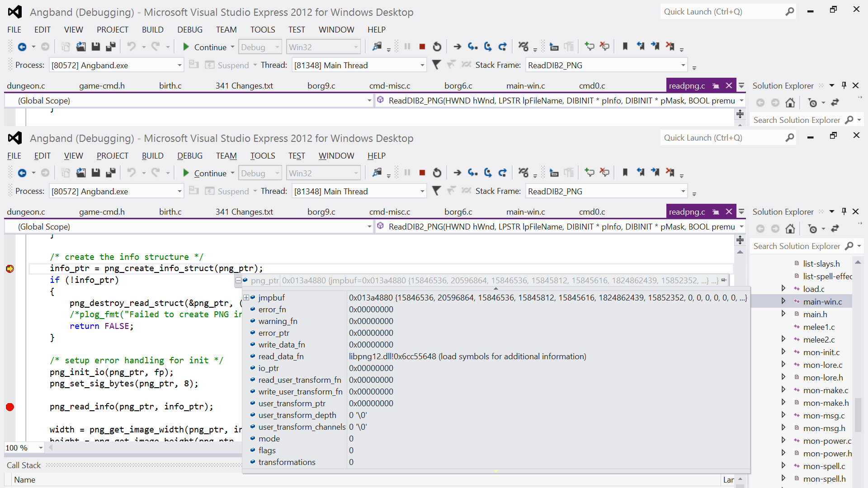The image size is (868, 488).
Task: Toggle auto-hide pin on lower Solution Explorer
Action: (x=844, y=211)
